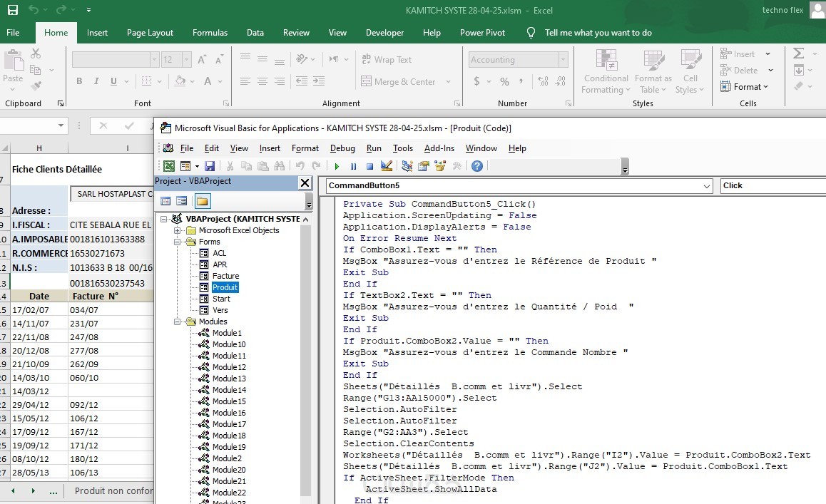This screenshot has height=504, width=826.
Task: Open the Debug menu in VBA editor
Action: tap(342, 148)
